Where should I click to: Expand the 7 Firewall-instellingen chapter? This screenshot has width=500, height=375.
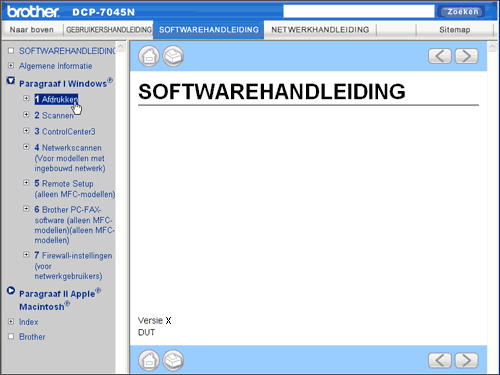coord(26,255)
